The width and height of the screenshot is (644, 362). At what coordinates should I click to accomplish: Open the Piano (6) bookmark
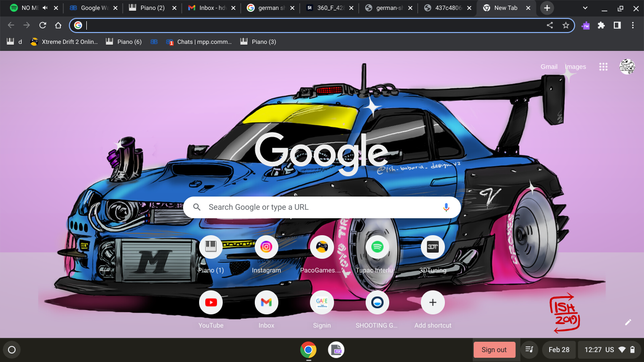[124, 42]
